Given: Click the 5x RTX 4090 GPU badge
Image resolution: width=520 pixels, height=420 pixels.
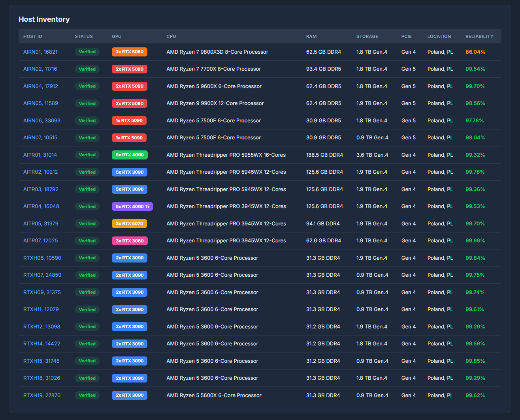Looking at the screenshot, I should click(x=130, y=155).
